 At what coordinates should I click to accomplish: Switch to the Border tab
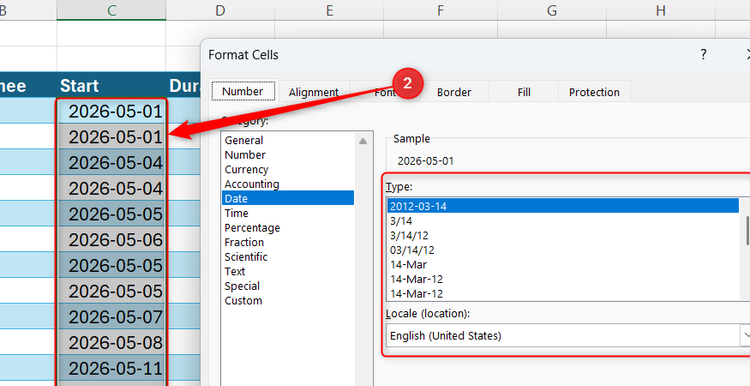click(454, 92)
